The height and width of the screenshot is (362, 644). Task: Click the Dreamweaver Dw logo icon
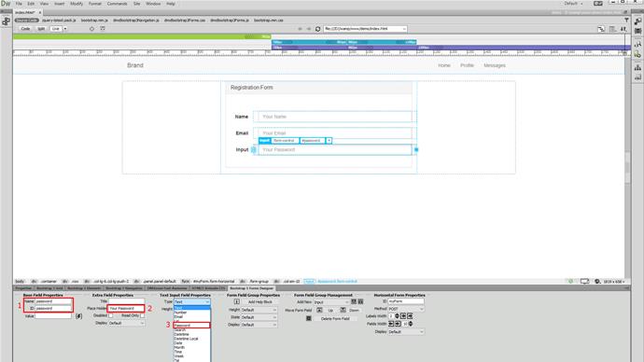(6, 4)
